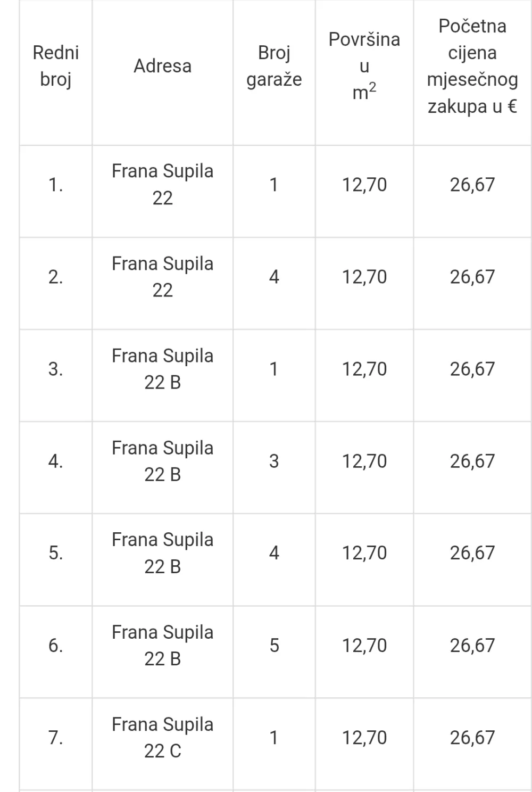The width and height of the screenshot is (532, 792).
Task: Click the "Broj garaže" header cell
Action: tap(274, 66)
